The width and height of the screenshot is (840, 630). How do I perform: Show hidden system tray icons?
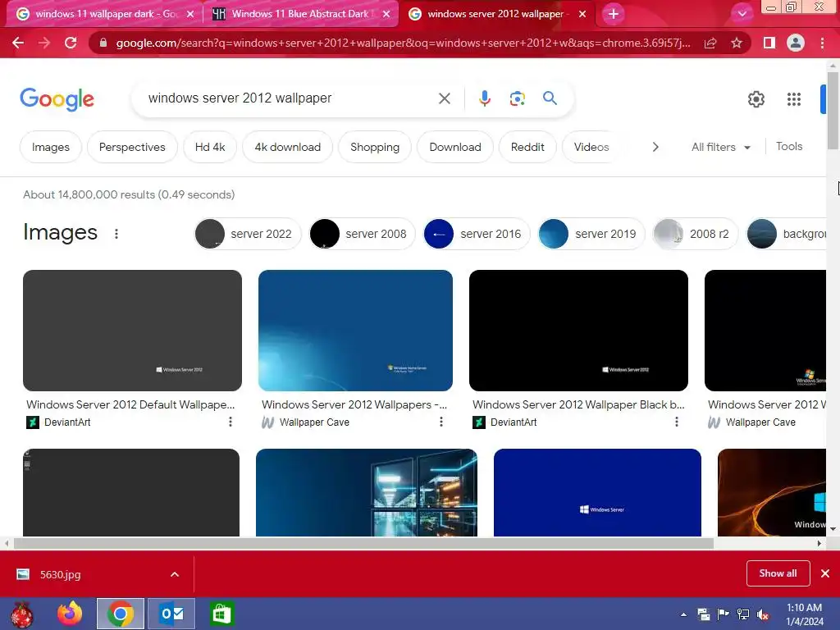coord(683,614)
